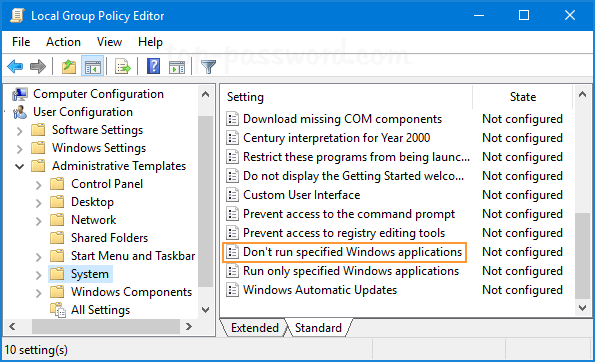Select All Settings in the tree

[x=100, y=310]
